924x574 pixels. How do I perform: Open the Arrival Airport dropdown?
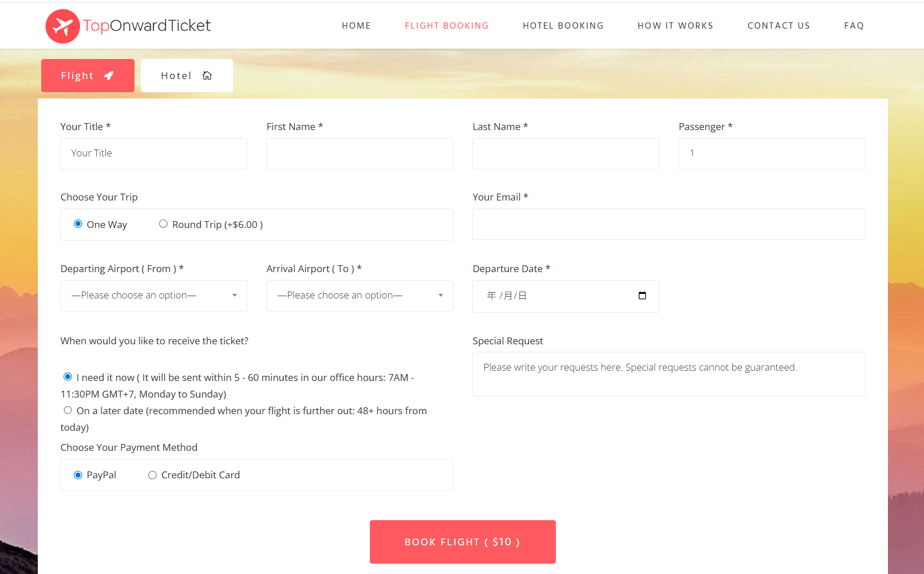[360, 296]
